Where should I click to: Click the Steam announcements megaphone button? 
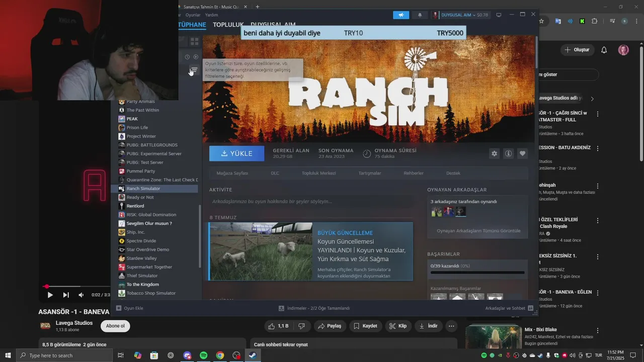click(401, 15)
